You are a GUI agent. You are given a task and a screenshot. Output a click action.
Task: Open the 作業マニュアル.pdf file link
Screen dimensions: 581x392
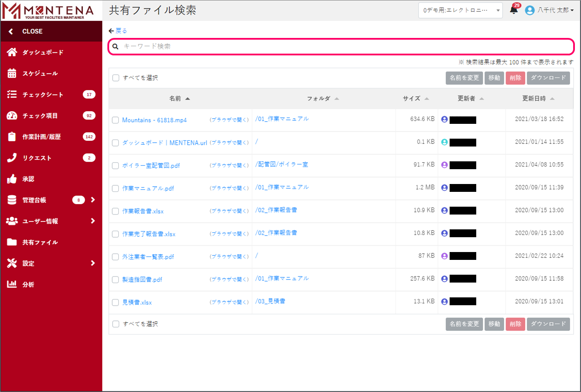click(148, 188)
